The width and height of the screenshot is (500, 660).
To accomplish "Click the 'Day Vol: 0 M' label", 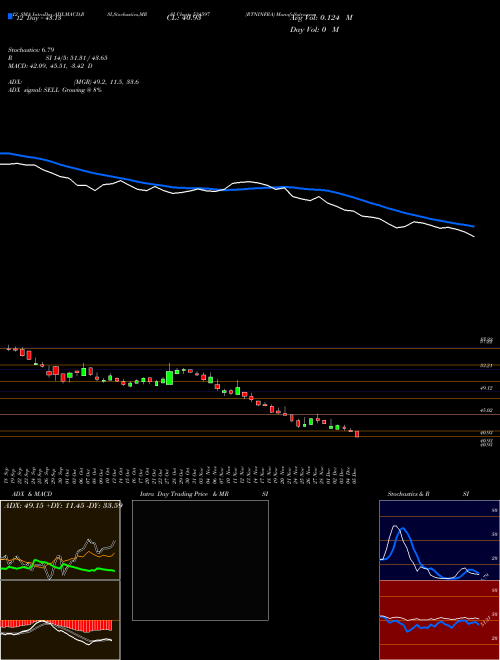I will click(314, 30).
